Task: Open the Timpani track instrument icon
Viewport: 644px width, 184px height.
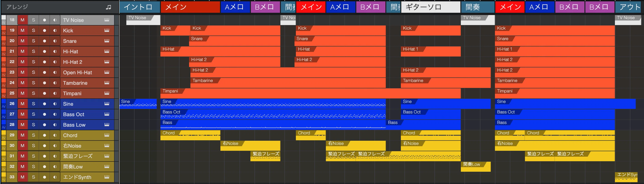Action: [x=107, y=93]
